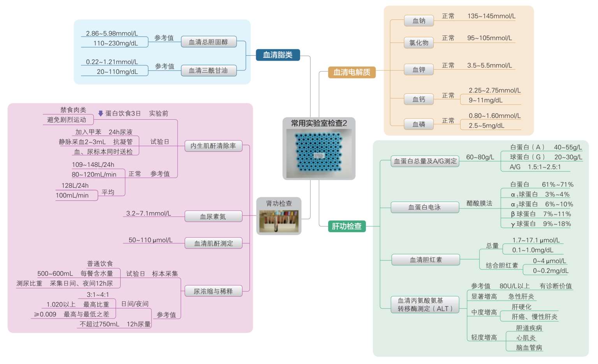The image size is (598, 364).
Task: Select the 血清肌酐测定 node
Action: tap(213, 243)
